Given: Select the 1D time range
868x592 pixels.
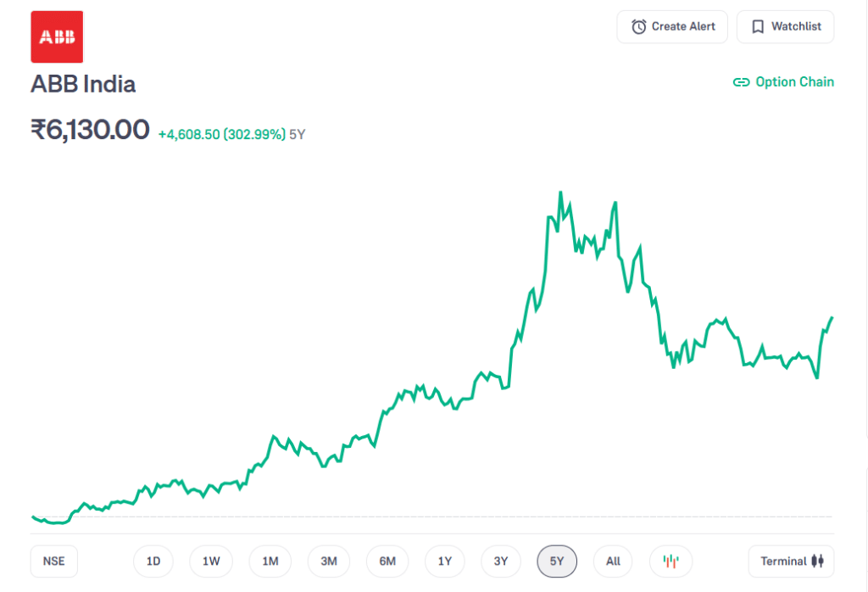Looking at the screenshot, I should [153, 561].
